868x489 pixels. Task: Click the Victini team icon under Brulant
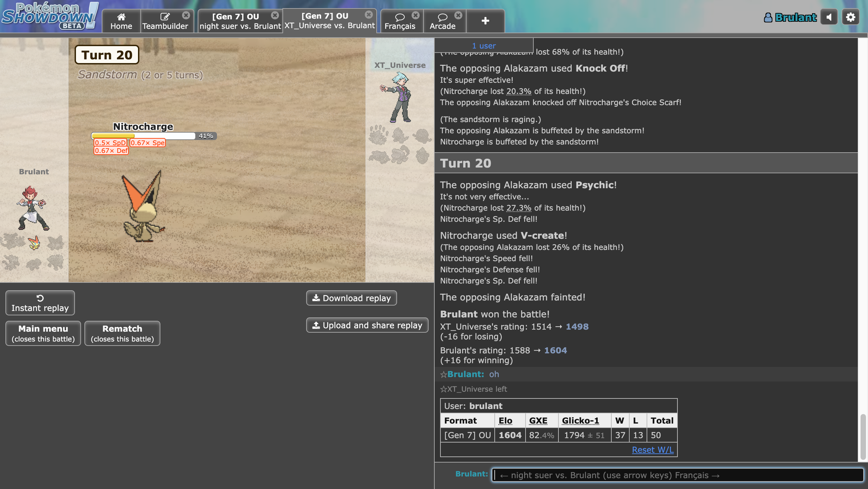click(x=34, y=242)
